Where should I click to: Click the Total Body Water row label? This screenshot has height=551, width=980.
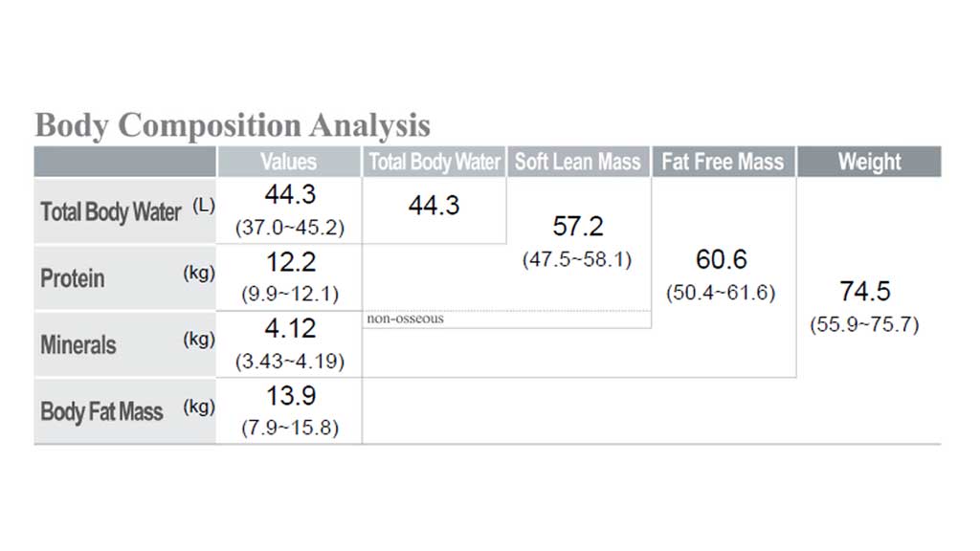click(x=110, y=211)
